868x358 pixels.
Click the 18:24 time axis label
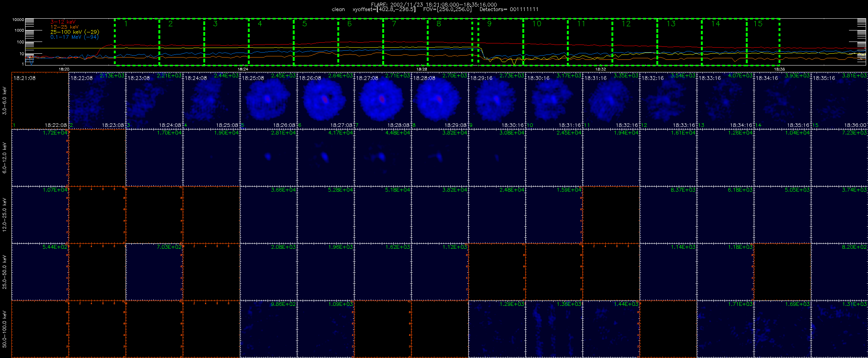tap(243, 69)
